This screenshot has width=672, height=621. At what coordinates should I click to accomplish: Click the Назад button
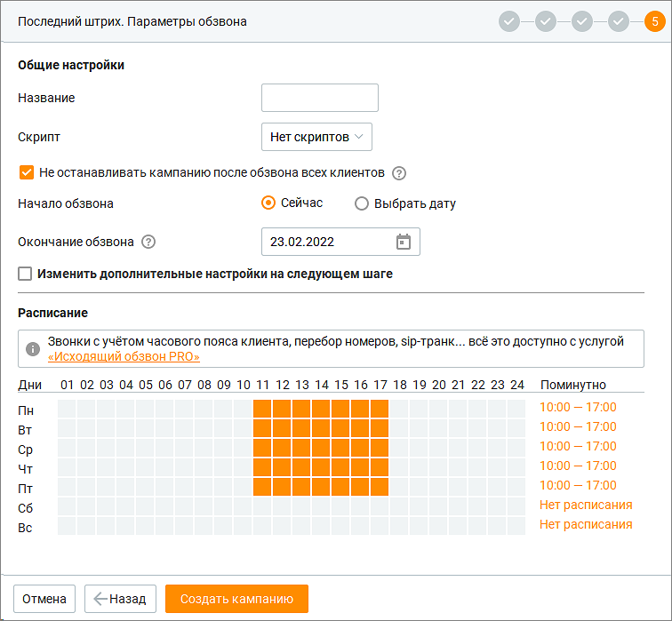(x=120, y=599)
